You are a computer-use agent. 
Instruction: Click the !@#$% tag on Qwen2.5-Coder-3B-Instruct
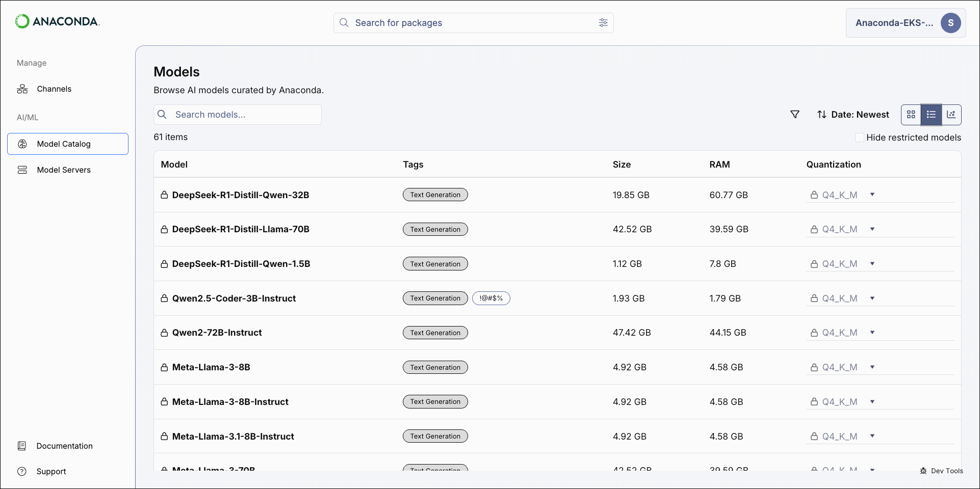point(491,298)
